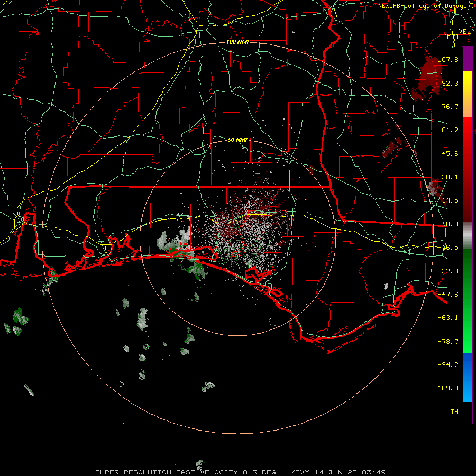Click the VEL legend heading

coord(464,32)
